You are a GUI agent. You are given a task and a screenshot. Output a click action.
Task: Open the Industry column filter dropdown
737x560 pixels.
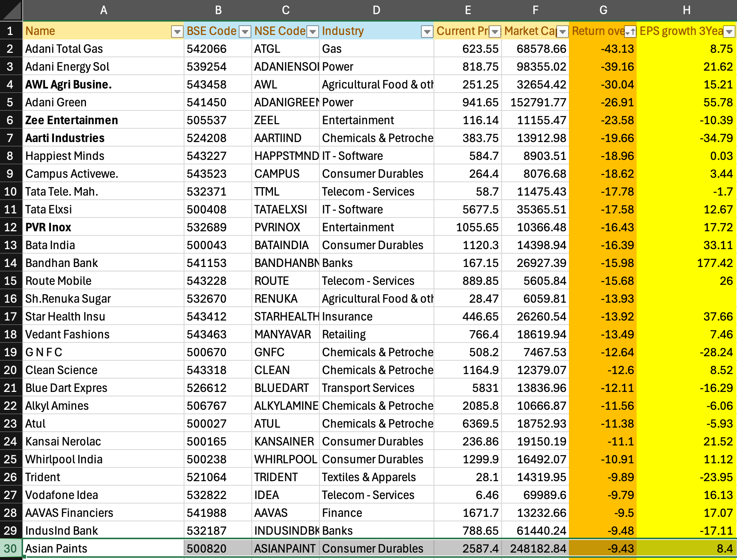(427, 32)
